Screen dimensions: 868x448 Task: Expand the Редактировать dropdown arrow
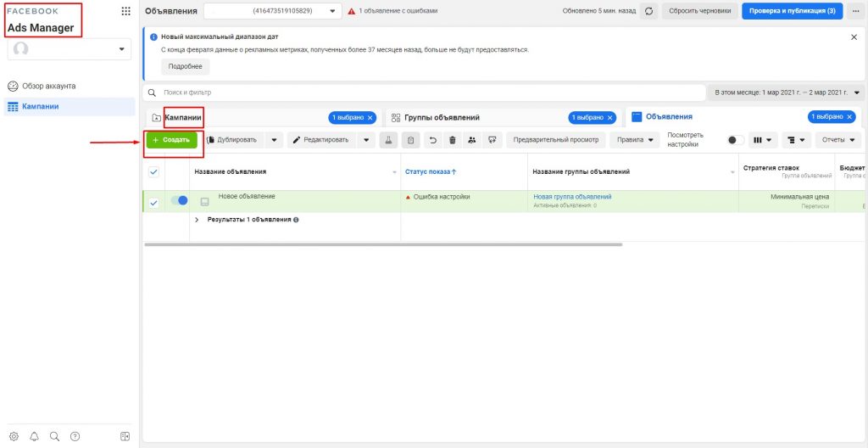(366, 140)
